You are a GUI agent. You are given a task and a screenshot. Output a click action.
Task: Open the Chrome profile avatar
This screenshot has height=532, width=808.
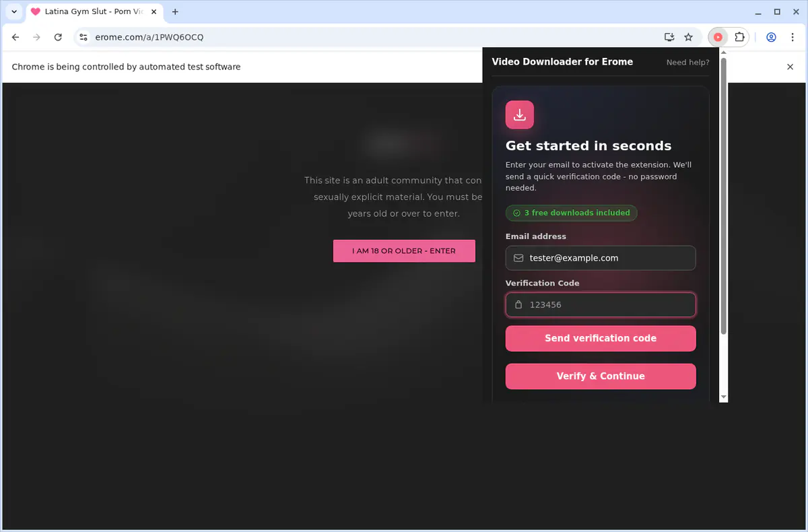click(x=771, y=37)
